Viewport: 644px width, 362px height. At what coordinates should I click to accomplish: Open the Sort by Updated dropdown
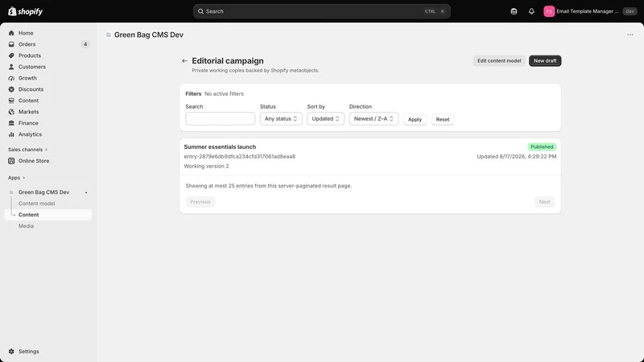[325, 118]
